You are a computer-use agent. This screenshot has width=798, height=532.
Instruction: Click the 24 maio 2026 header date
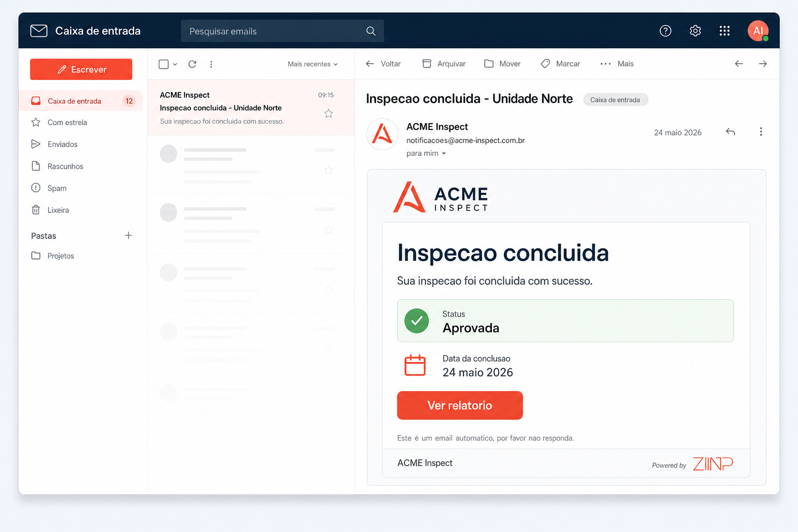click(677, 132)
